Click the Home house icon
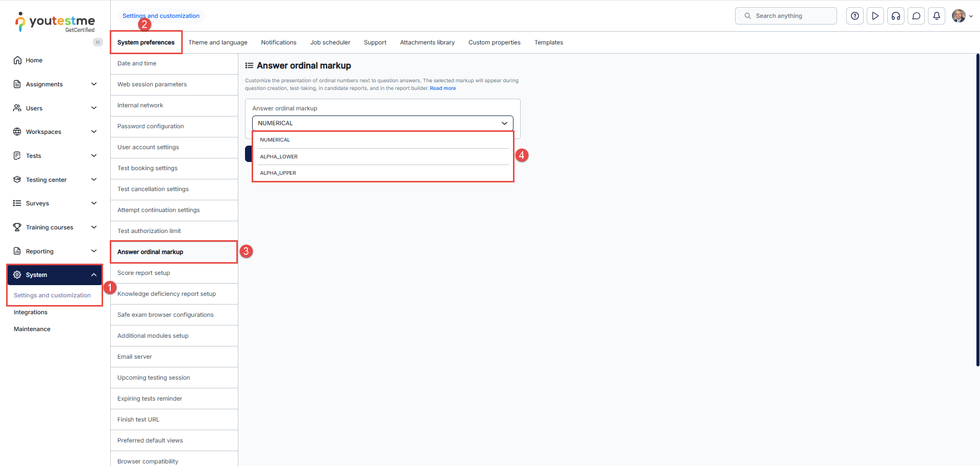The image size is (980, 466). tap(17, 60)
